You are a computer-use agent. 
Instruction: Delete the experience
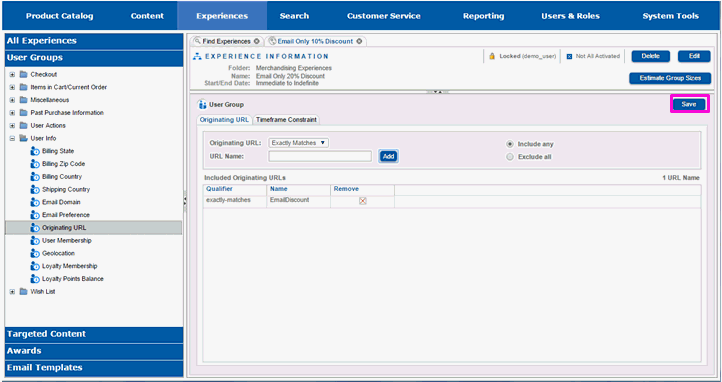coord(651,56)
